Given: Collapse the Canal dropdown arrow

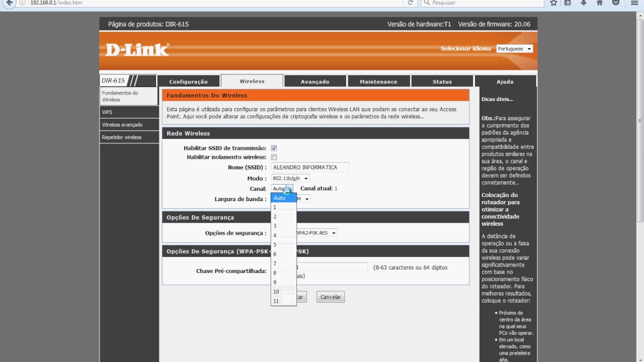Looking at the screenshot, I should pos(288,189).
